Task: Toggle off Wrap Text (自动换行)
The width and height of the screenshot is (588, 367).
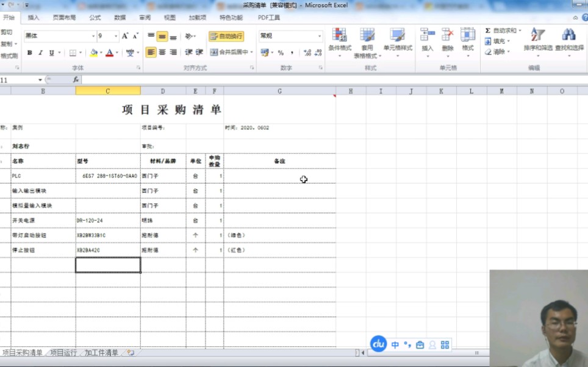Action: tap(227, 37)
